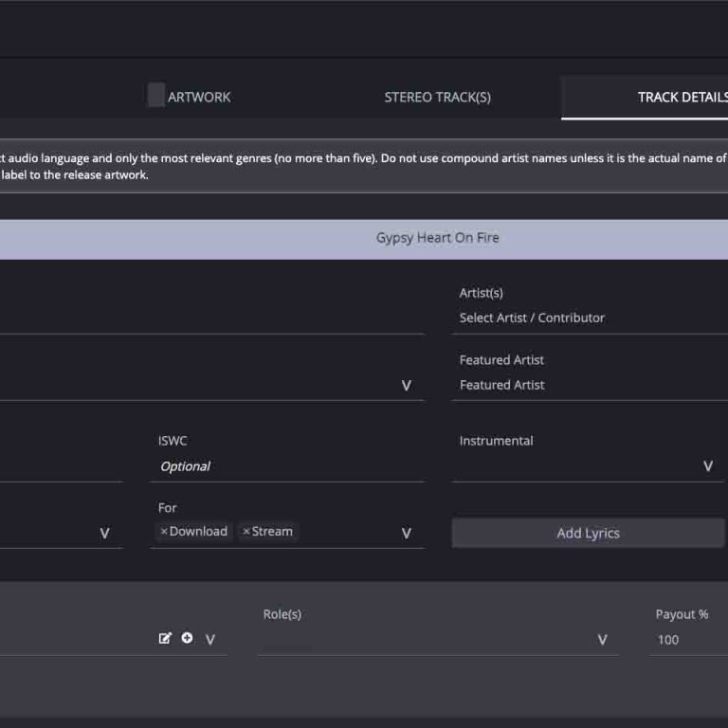Remove the Stream tag
Image resolution: width=728 pixels, height=728 pixels.
pos(246,531)
